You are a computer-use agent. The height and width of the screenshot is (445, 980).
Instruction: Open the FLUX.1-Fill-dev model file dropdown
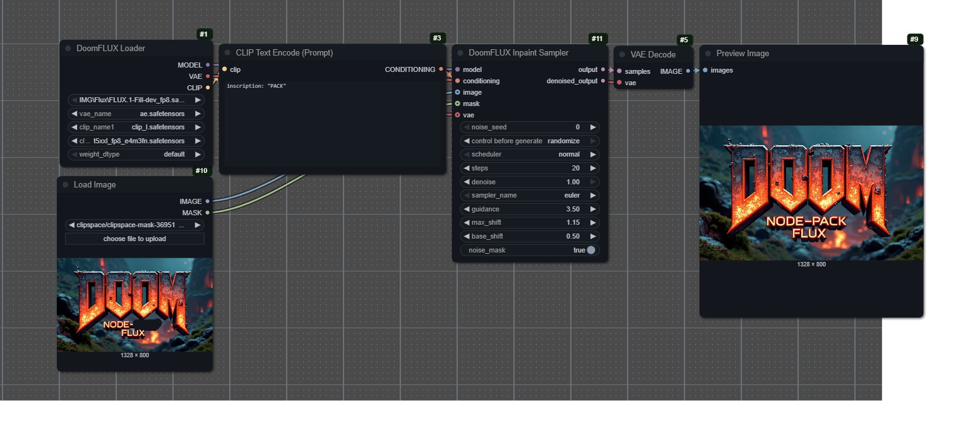tap(135, 100)
